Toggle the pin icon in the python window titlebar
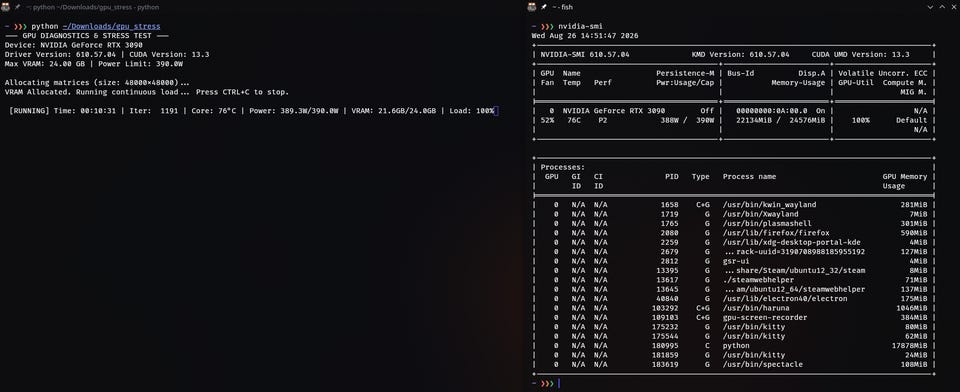The image size is (960, 392). coord(18,7)
